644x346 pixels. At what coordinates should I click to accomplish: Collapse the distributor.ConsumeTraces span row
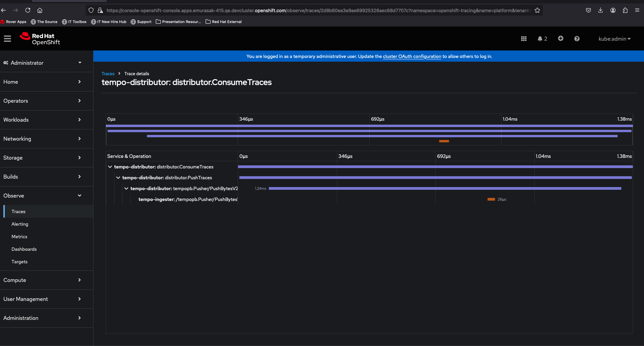click(x=110, y=167)
